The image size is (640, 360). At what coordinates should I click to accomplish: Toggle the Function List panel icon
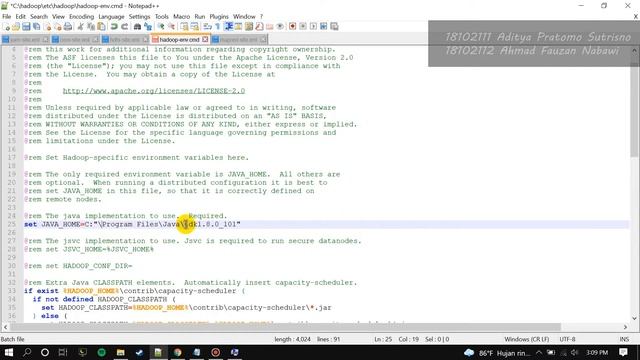(x=259, y=27)
